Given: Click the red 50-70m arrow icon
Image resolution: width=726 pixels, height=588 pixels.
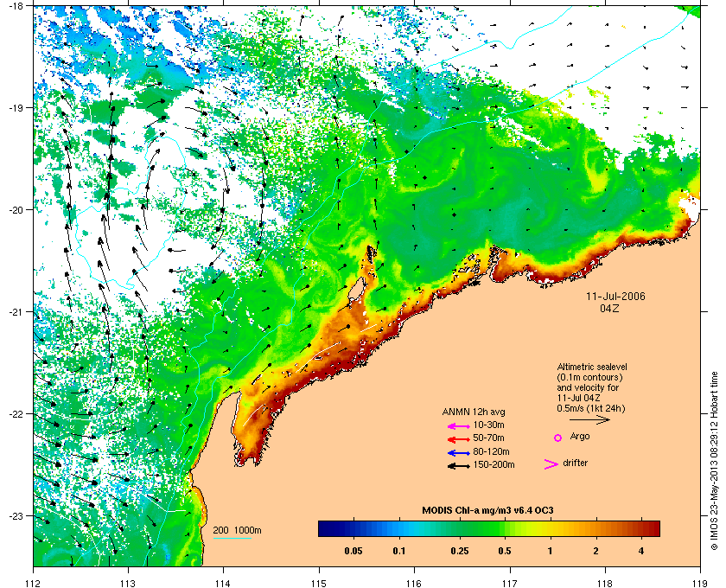Looking at the screenshot, I should pyautogui.click(x=458, y=439).
